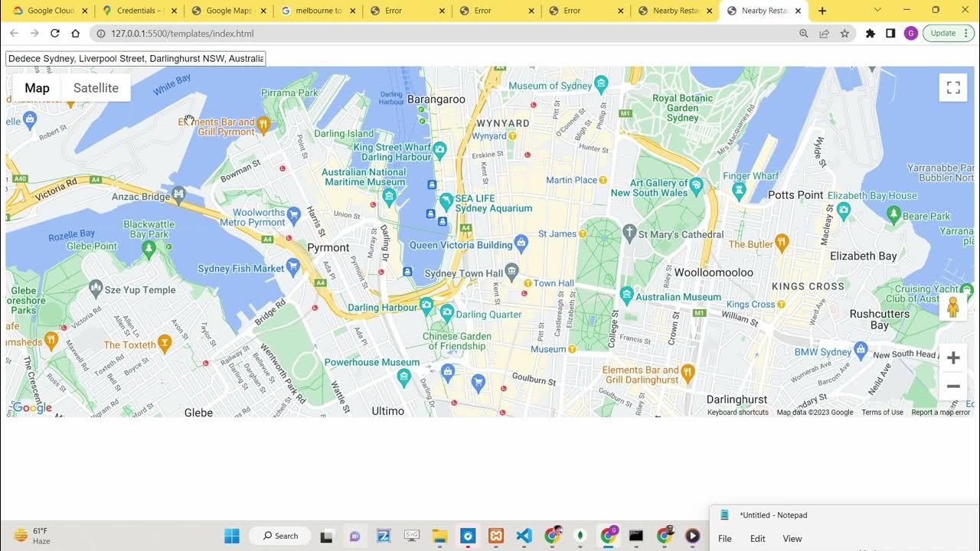Zoom in on the map
The width and height of the screenshot is (980, 551).
953,358
